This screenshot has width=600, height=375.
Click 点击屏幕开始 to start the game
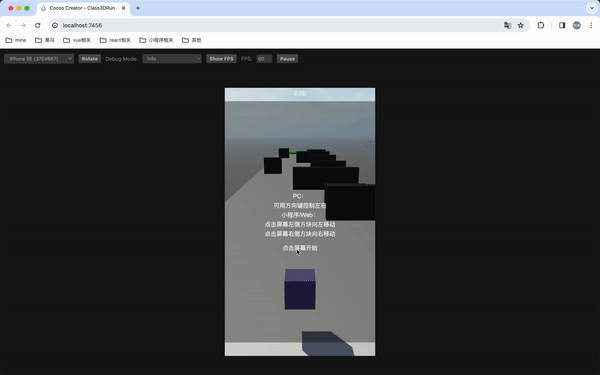coord(300,248)
